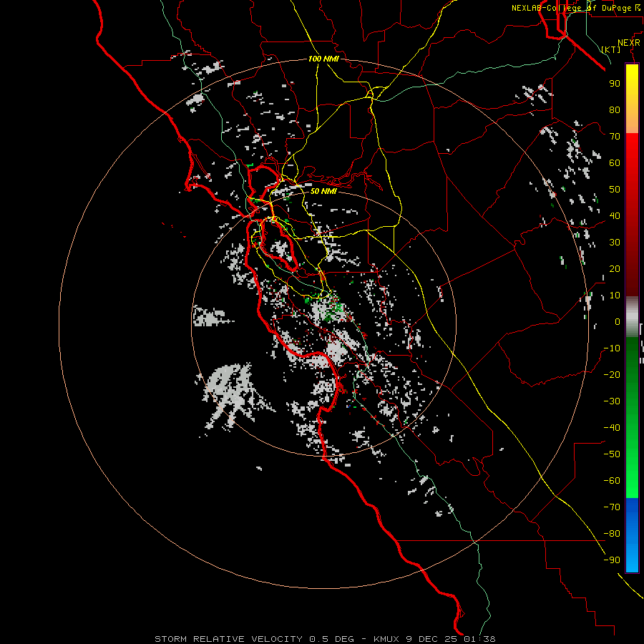The height and width of the screenshot is (644, 644).
Task: Select the -80 value on velocity scale
Action: coord(612,534)
